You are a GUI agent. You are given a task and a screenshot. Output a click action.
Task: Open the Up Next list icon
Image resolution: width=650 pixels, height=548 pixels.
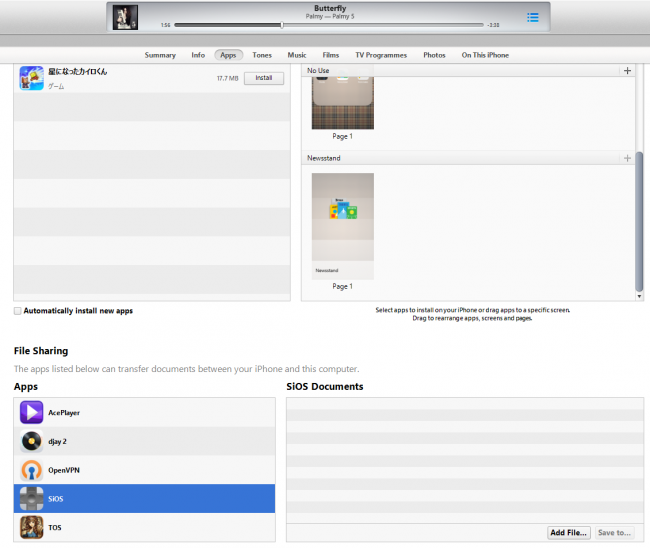pyautogui.click(x=533, y=17)
